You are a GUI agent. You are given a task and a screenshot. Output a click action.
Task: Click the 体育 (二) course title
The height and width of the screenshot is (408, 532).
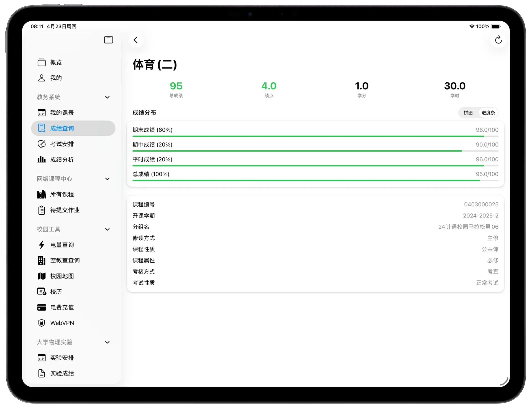pos(155,65)
